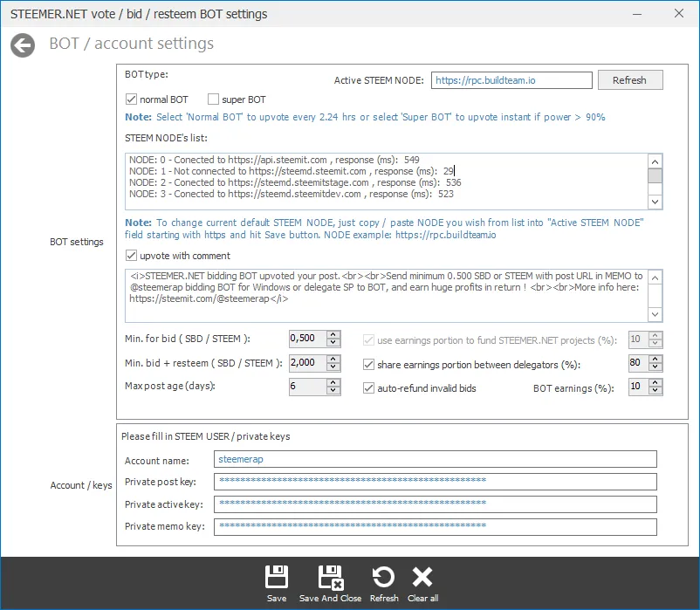Increase Min. for bid value
The height and width of the screenshot is (610, 700).
click(x=333, y=335)
